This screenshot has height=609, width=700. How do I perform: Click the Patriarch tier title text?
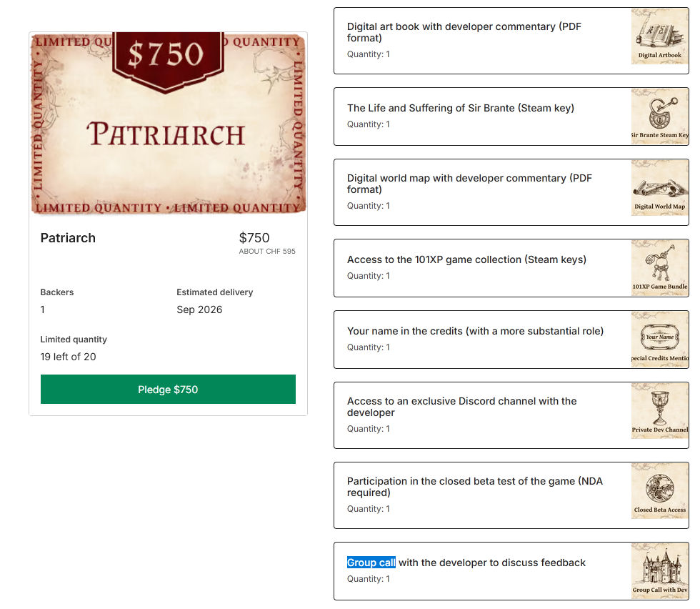pyautogui.click(x=68, y=238)
